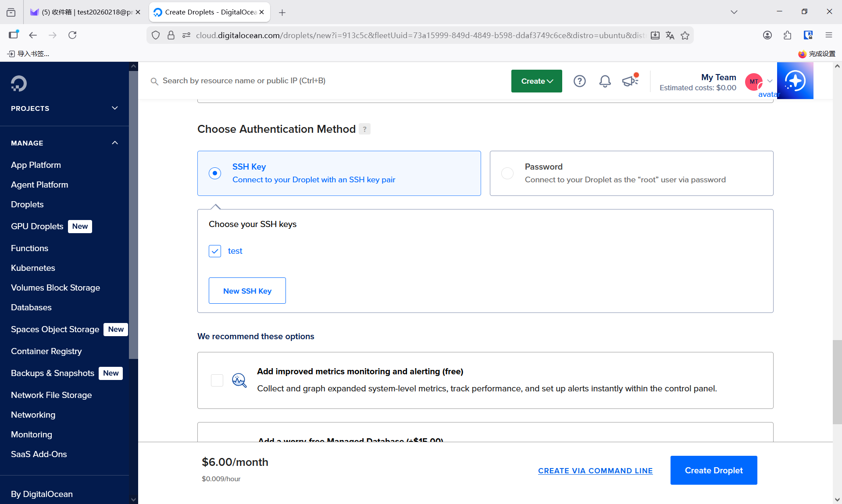Click the sidebar vertical scrollbar

(133, 215)
